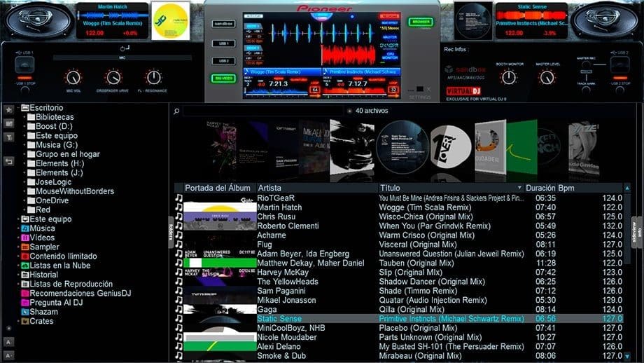644x363 pixels.
Task: Click the VirtualDJ logo
Action: tap(463, 91)
